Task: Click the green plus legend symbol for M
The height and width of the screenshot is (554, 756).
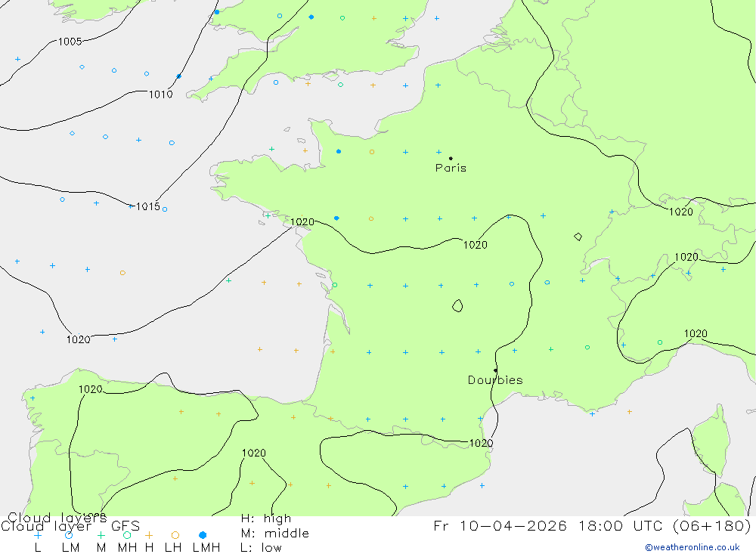Action: (101, 535)
